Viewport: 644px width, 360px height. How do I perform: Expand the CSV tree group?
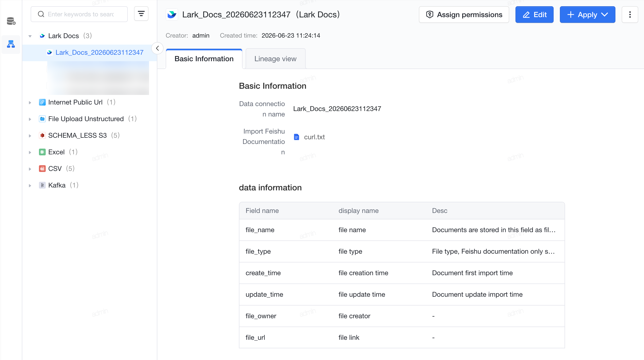coord(30,169)
